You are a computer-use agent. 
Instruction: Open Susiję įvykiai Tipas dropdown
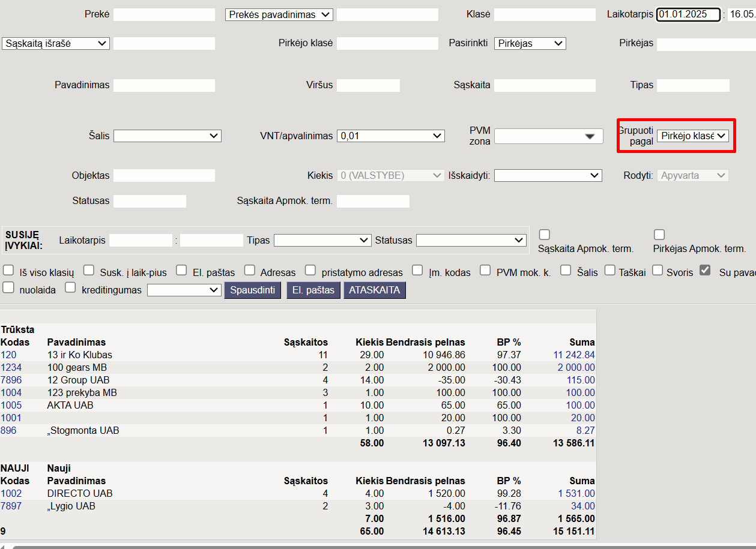(x=323, y=240)
